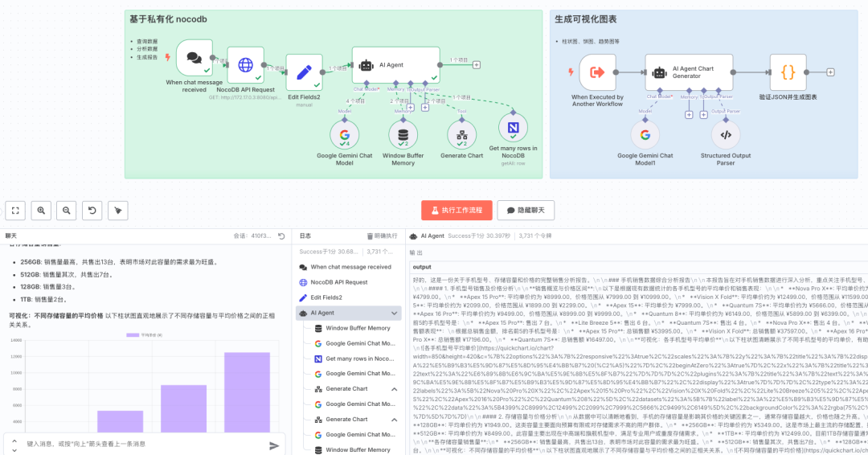Select the Generate Chart tool node on canvas
The height and width of the screenshot is (455, 868).
[x=461, y=134]
